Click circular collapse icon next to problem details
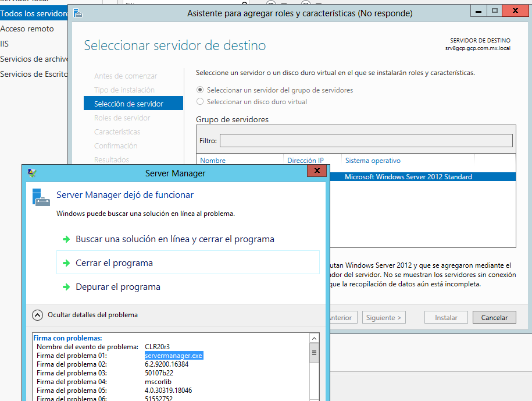Viewport: 532px width, 401px height. [38, 315]
